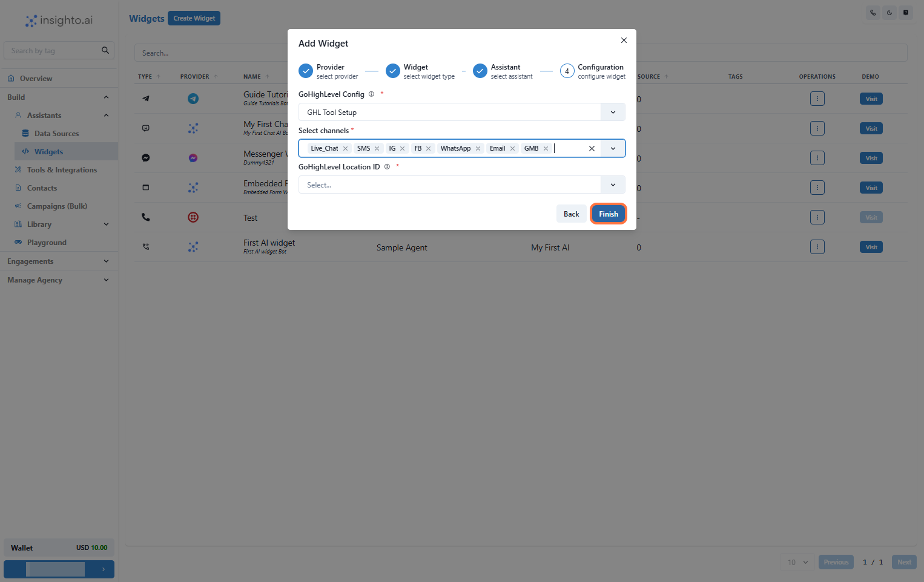Open the Widgets menu item
This screenshot has height=582, width=924.
point(48,151)
